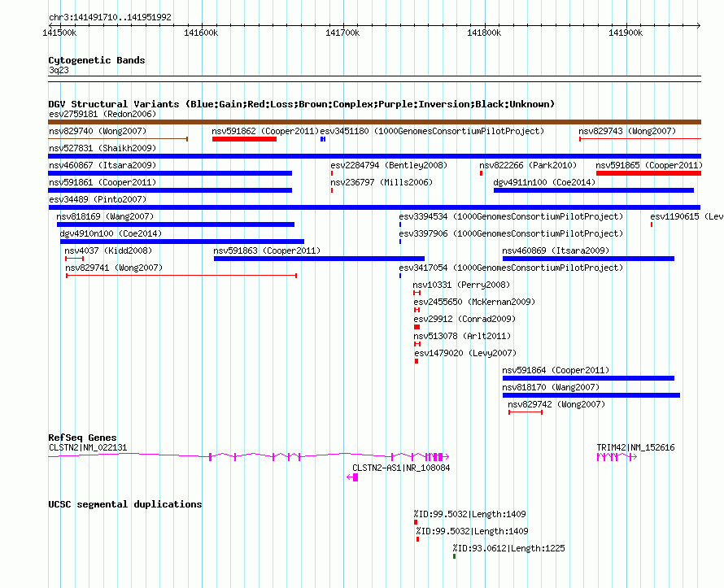Open nsv460867 (Itsara2009) variant
This screenshot has width=724, height=588.
point(103,165)
